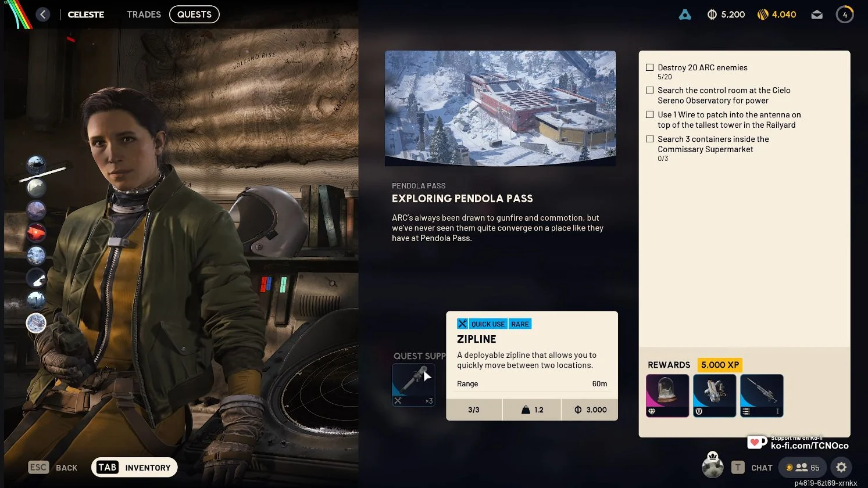Open Inventory with the TAB button

(134, 468)
